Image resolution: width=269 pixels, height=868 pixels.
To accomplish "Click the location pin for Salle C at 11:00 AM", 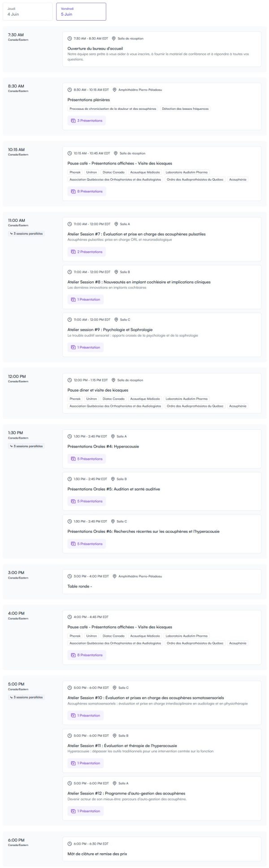I will [x=116, y=320].
